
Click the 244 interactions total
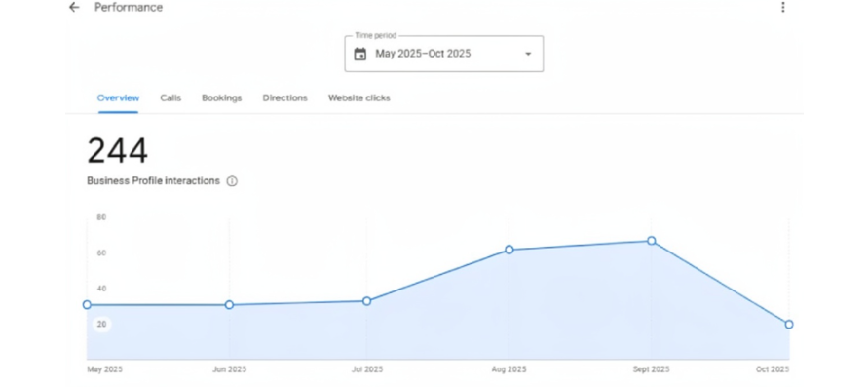tap(117, 151)
